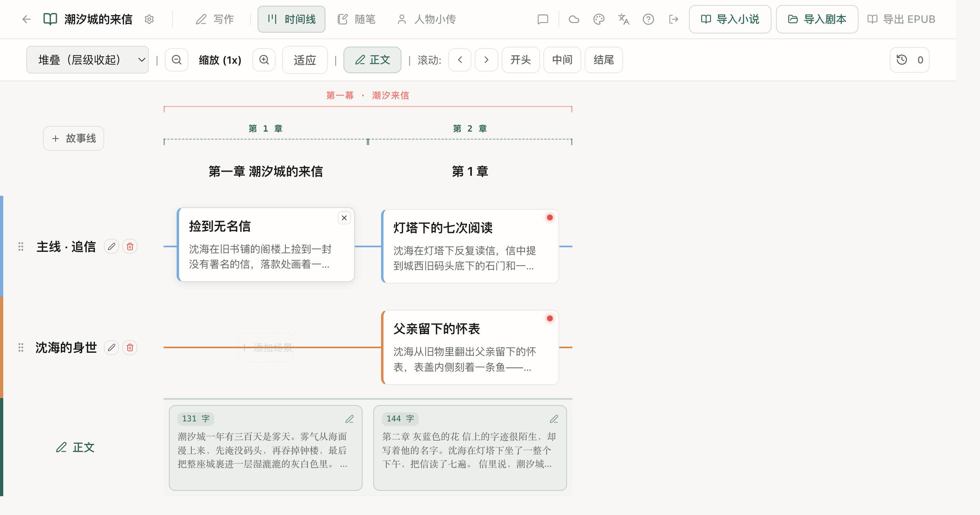Zoom in the timeline
980x515 pixels.
[x=264, y=60]
